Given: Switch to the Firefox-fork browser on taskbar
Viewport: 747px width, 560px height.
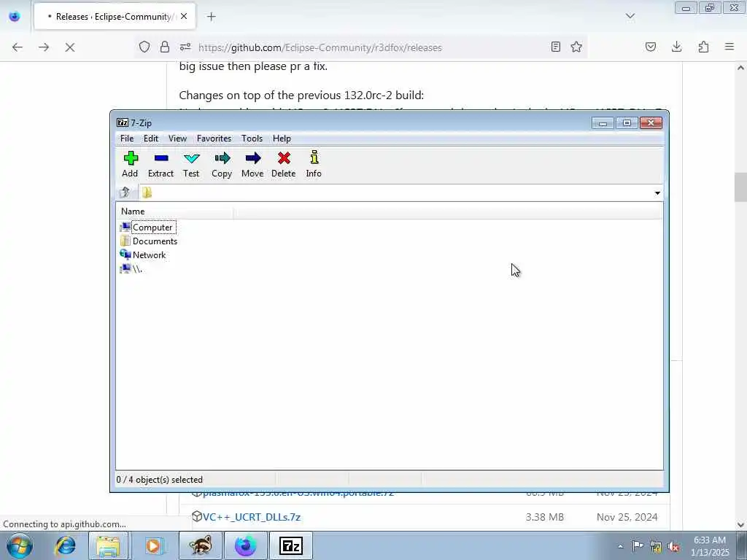Looking at the screenshot, I should [x=245, y=545].
